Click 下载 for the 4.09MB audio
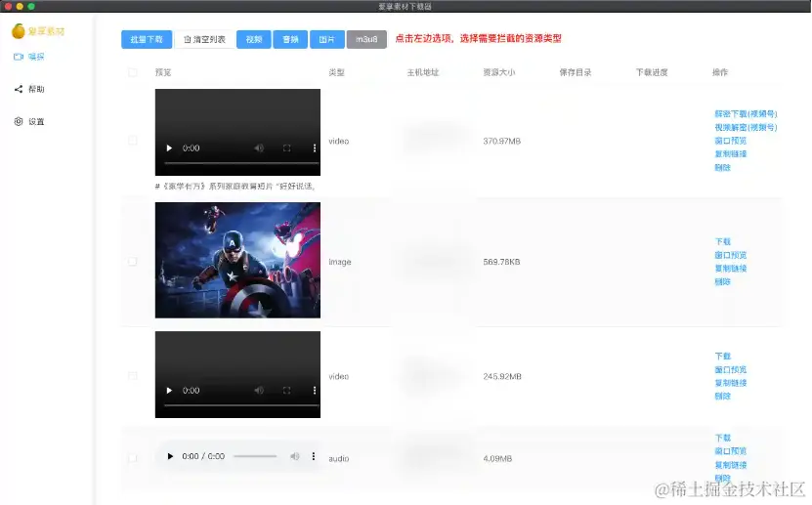The height and width of the screenshot is (505, 812). 722,438
